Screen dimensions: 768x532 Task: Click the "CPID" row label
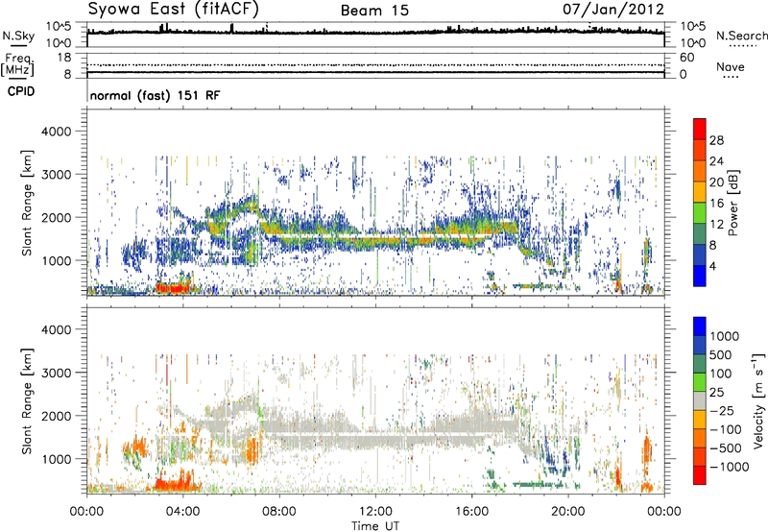pyautogui.click(x=21, y=91)
